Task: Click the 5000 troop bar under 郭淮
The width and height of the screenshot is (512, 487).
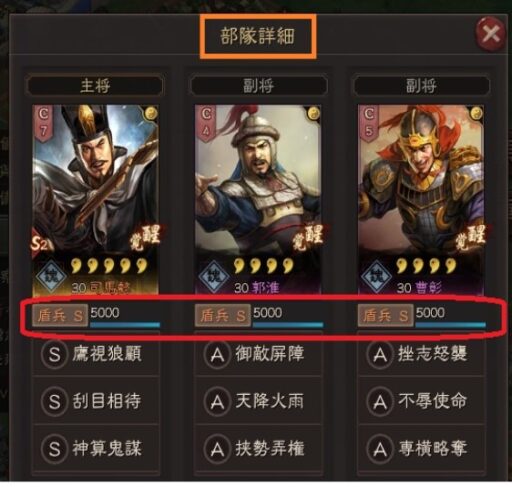Action: click(x=288, y=317)
